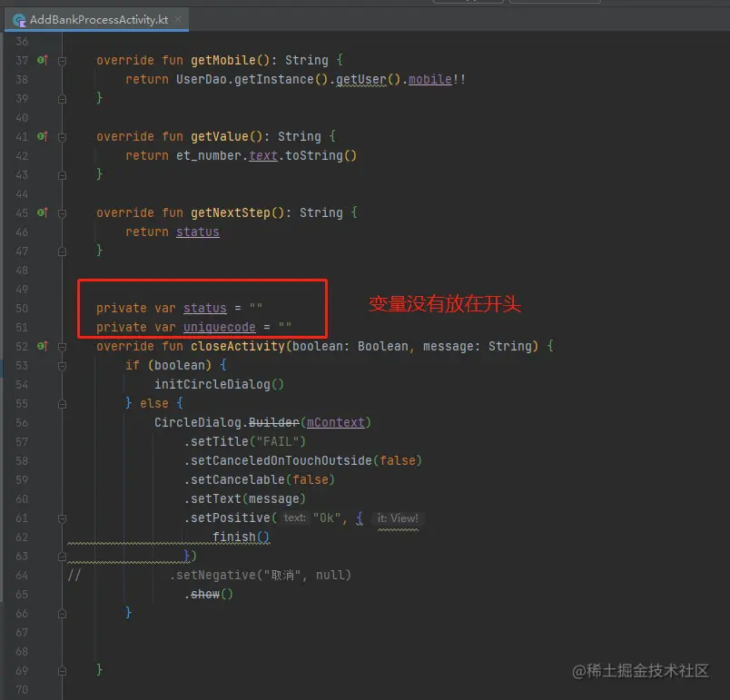Collapse the else block fold at line 55
This screenshot has height=700, width=730.
pyautogui.click(x=62, y=404)
